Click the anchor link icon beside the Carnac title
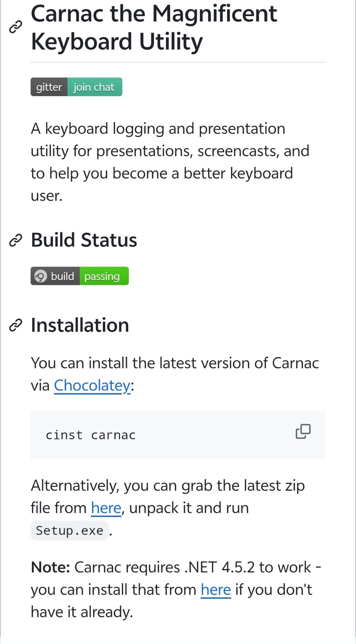The width and height of the screenshot is (356, 644). pos(15,27)
